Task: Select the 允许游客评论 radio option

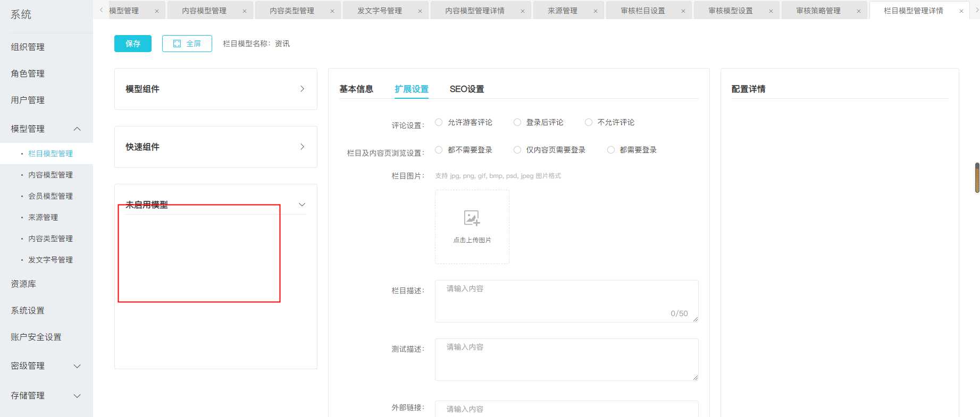Action: (x=439, y=122)
